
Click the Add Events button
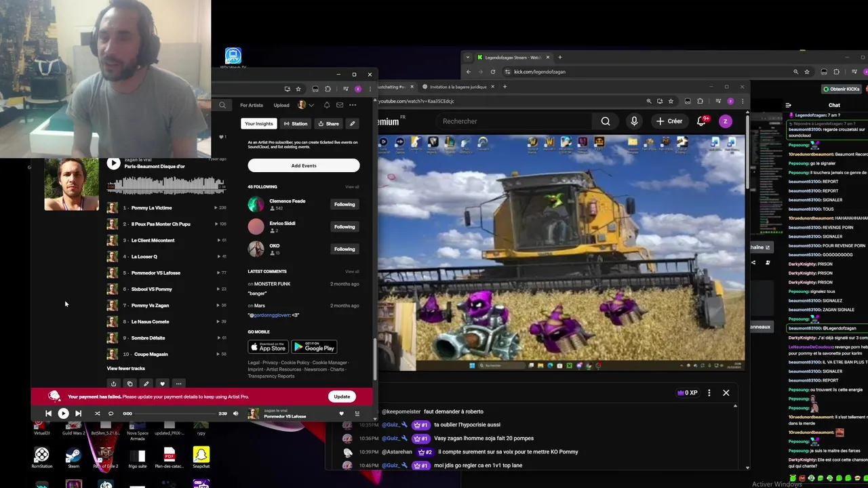[x=304, y=165]
